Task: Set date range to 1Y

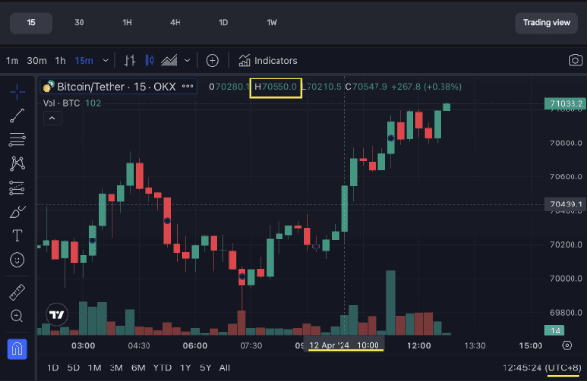Action: (185, 367)
